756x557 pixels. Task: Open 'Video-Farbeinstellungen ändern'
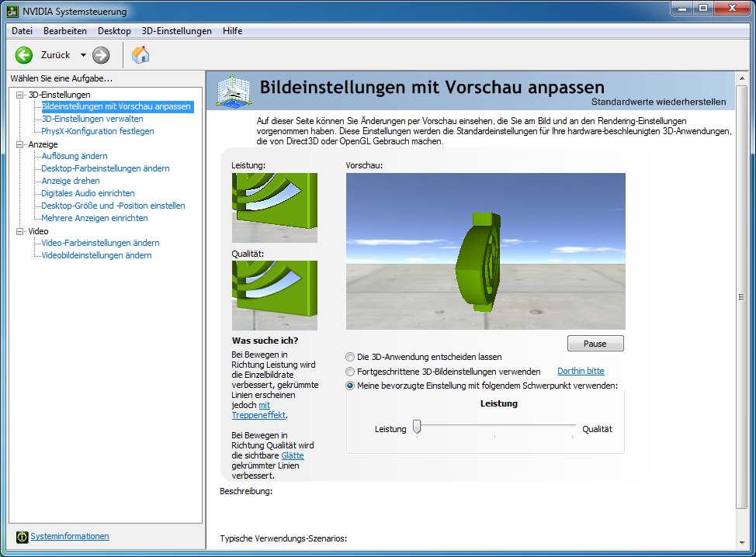pyautogui.click(x=100, y=244)
